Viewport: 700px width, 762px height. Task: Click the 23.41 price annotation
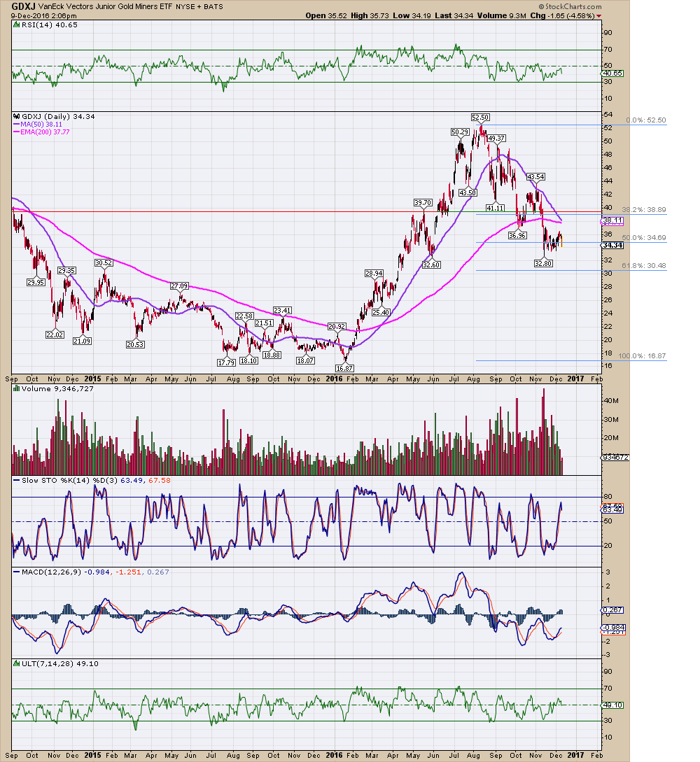tap(282, 311)
